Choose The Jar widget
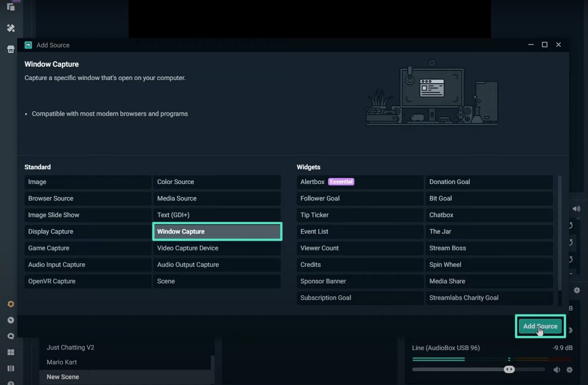The height and width of the screenshot is (385, 588). (489, 232)
